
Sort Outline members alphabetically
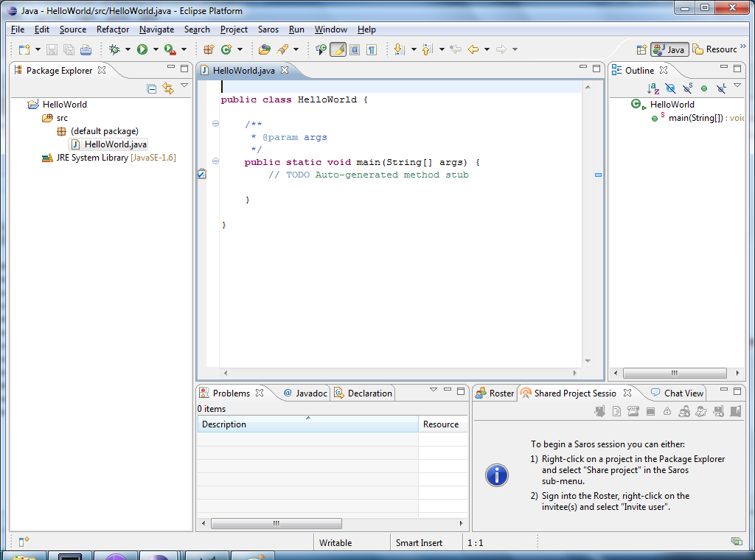653,88
